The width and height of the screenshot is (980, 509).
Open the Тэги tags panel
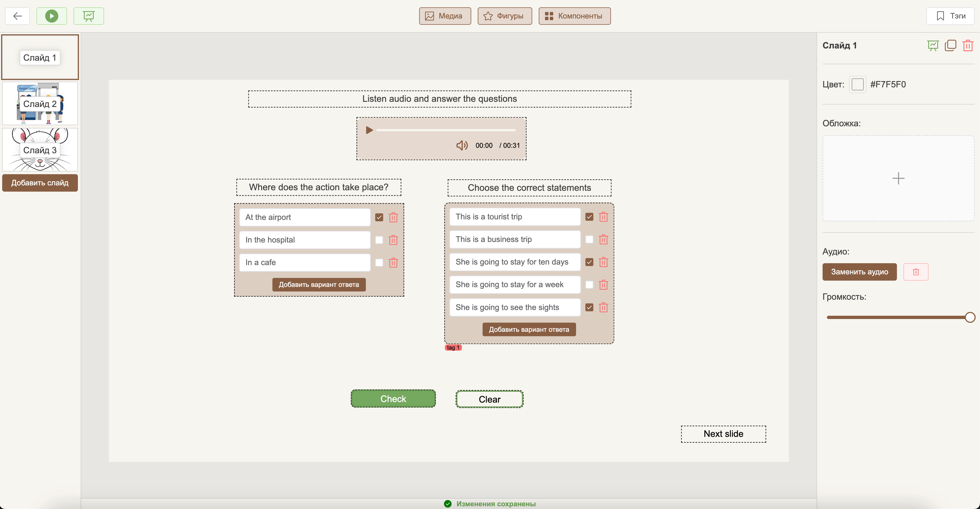950,16
